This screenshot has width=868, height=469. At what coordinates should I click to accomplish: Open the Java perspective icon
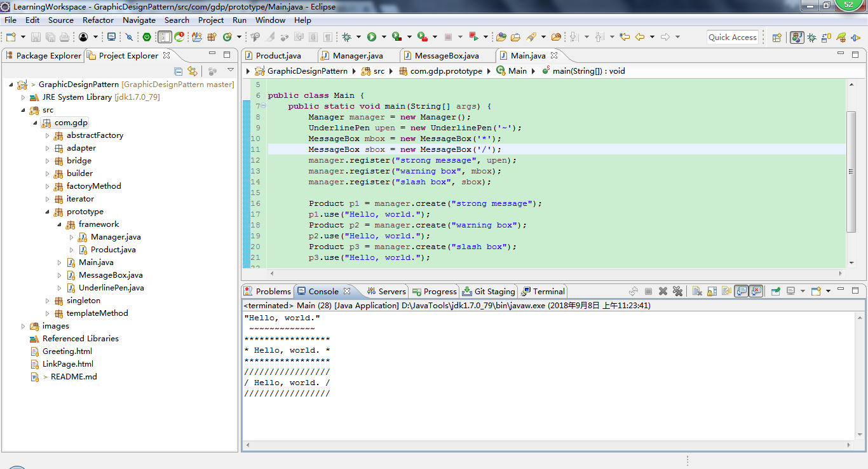tap(797, 37)
